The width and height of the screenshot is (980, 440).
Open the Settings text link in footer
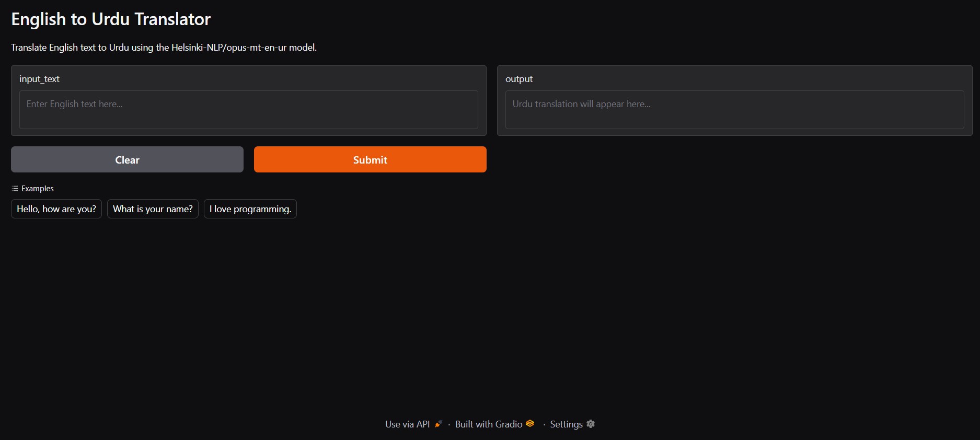point(566,424)
